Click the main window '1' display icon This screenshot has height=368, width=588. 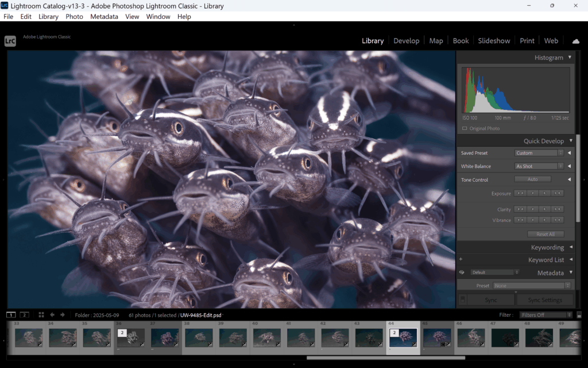pyautogui.click(x=11, y=315)
